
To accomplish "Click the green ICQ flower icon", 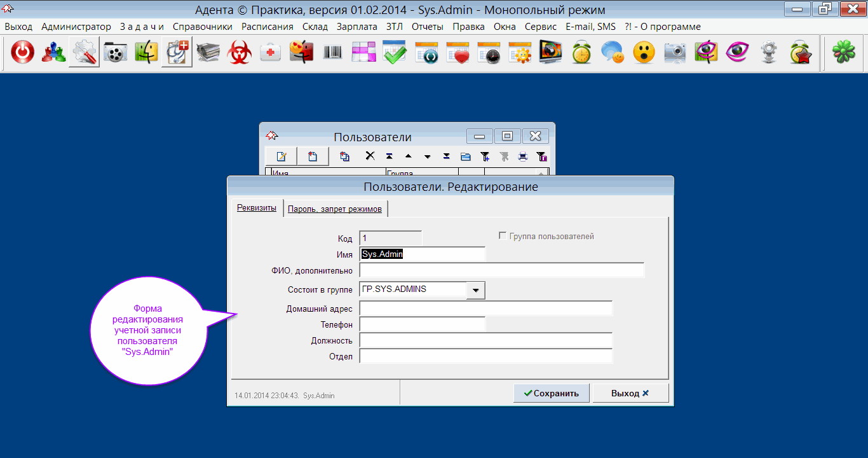I will pos(842,53).
